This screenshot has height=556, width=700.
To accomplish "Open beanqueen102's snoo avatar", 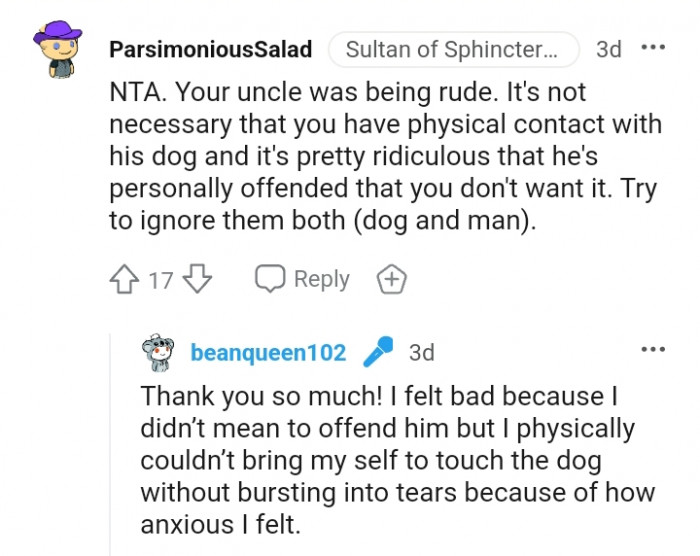I will [158, 353].
